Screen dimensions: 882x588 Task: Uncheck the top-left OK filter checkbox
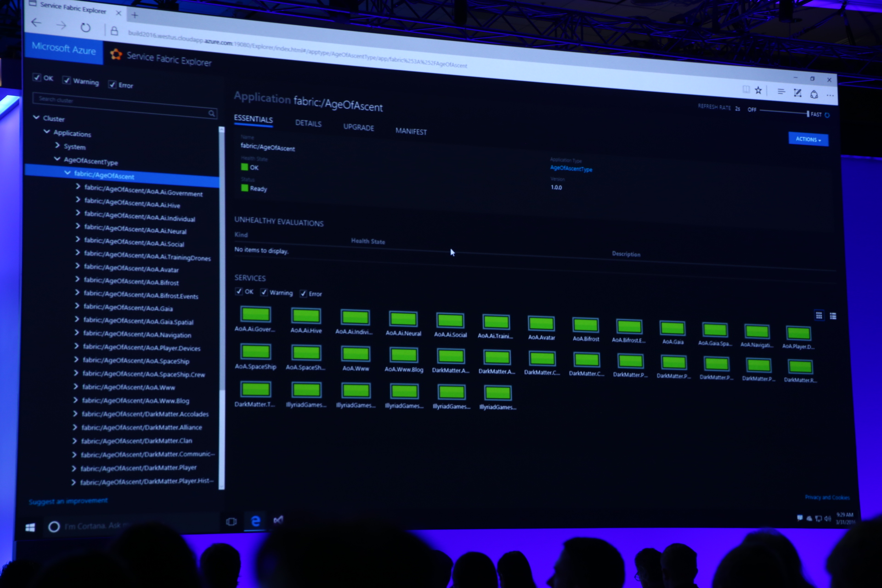coord(37,77)
